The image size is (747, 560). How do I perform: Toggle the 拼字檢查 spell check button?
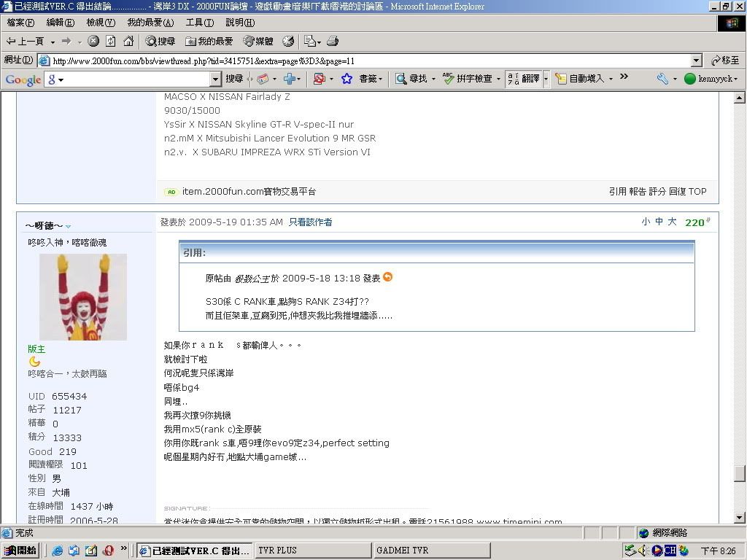[468, 79]
